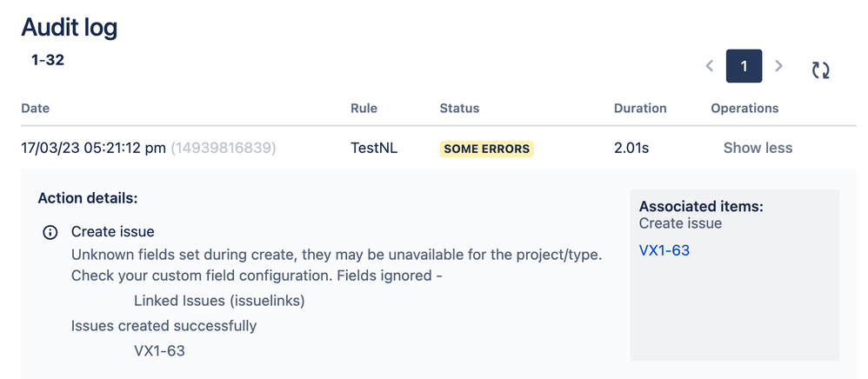Collapse entry with Show less

point(758,148)
